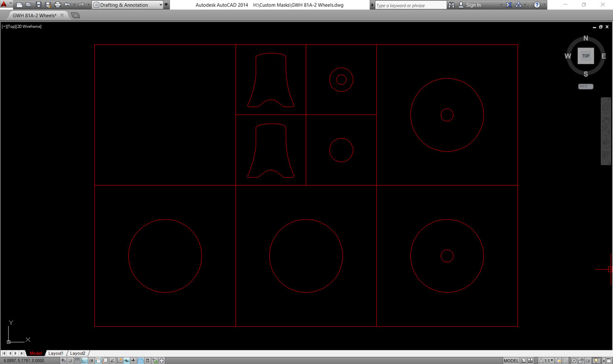Redo the last undone action

tap(81, 5)
